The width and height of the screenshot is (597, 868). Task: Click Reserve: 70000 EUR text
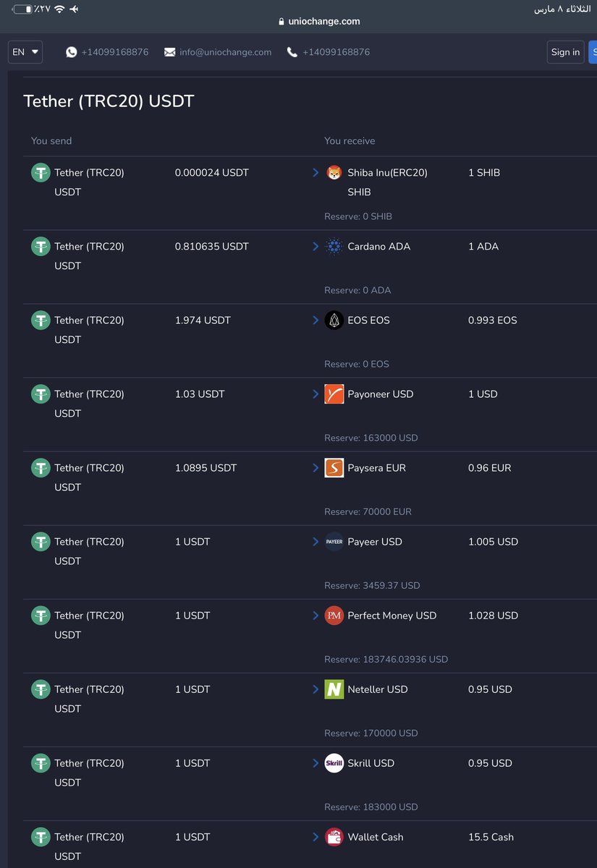[x=368, y=511]
